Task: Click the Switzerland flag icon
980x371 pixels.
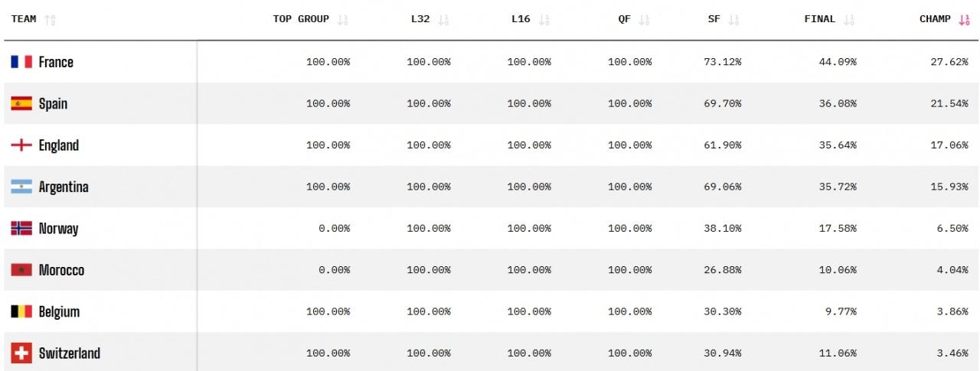Action: 21,353
